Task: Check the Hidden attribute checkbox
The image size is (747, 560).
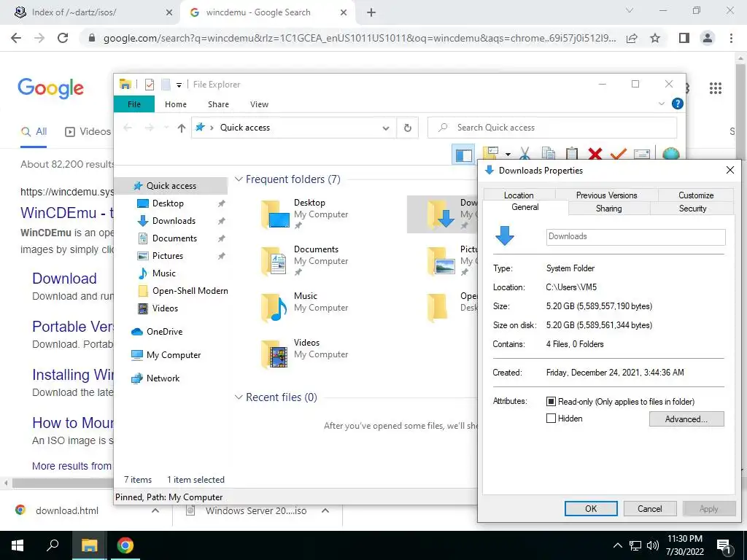Action: tap(551, 419)
